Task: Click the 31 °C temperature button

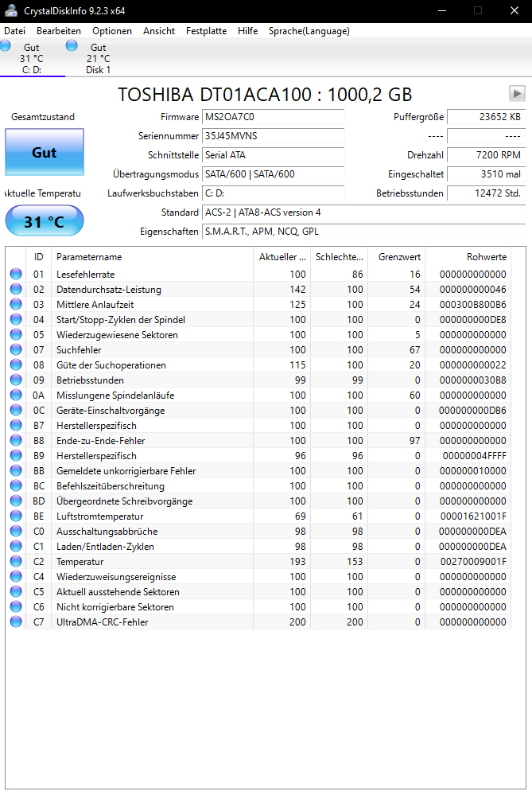Action: [x=45, y=221]
